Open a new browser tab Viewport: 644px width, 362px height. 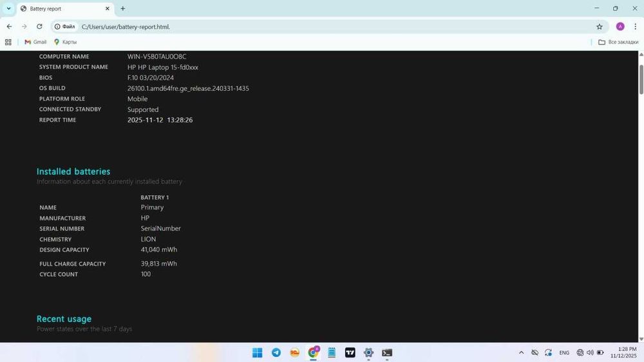(123, 8)
